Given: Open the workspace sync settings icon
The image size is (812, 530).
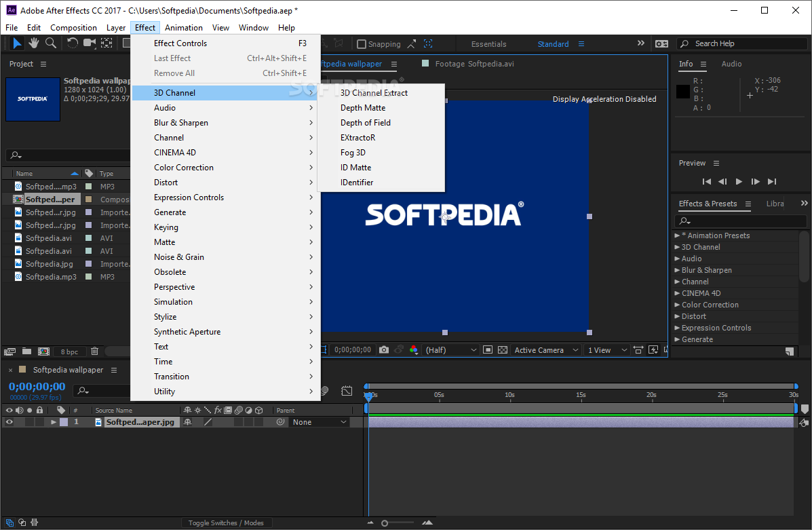Looking at the screenshot, I should click(661, 44).
